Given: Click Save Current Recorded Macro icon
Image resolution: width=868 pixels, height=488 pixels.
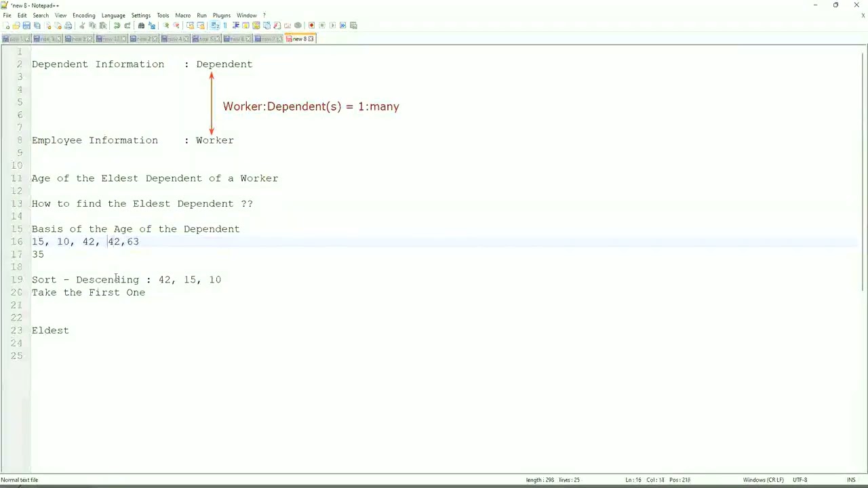Looking at the screenshot, I should (353, 26).
